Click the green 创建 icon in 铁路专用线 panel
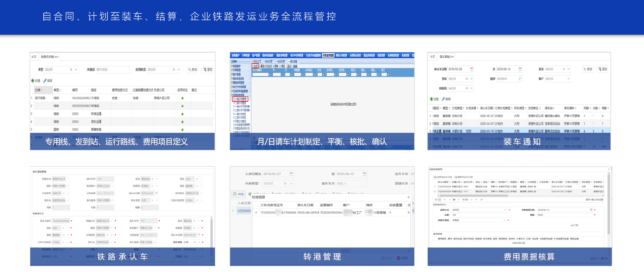The width and height of the screenshot is (644, 272). 33,80
